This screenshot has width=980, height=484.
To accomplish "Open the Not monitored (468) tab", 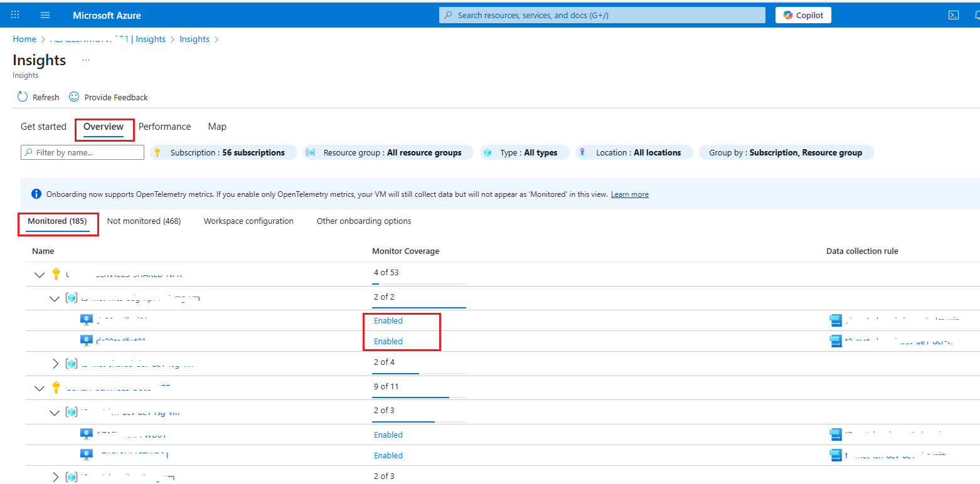I will [x=144, y=221].
